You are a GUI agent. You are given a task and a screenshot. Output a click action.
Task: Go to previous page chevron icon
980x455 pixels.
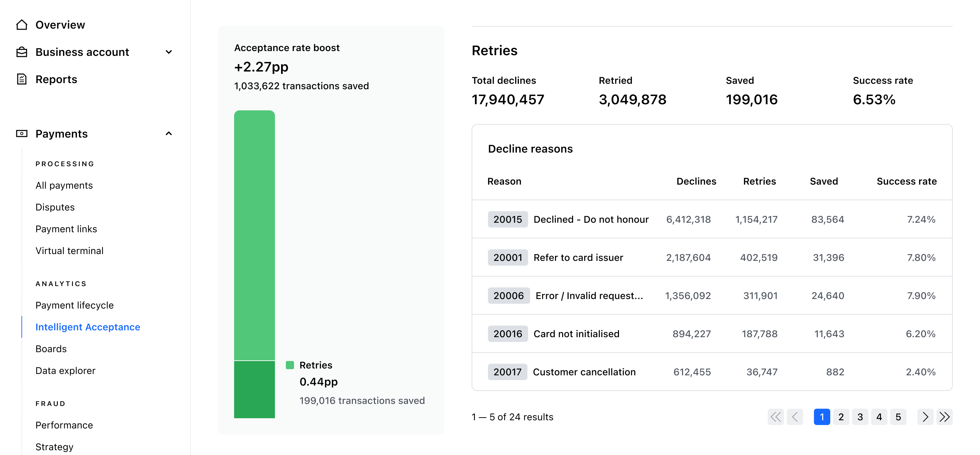pyautogui.click(x=795, y=417)
